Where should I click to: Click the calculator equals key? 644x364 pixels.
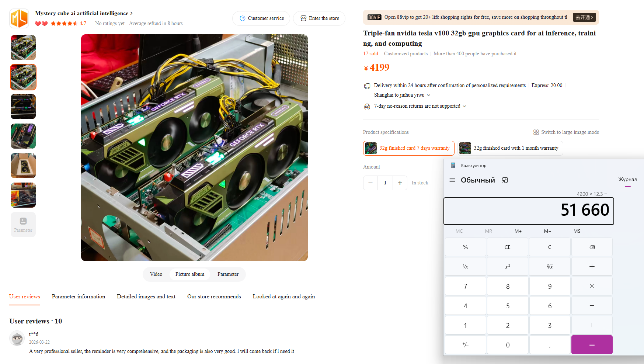pos(592,345)
